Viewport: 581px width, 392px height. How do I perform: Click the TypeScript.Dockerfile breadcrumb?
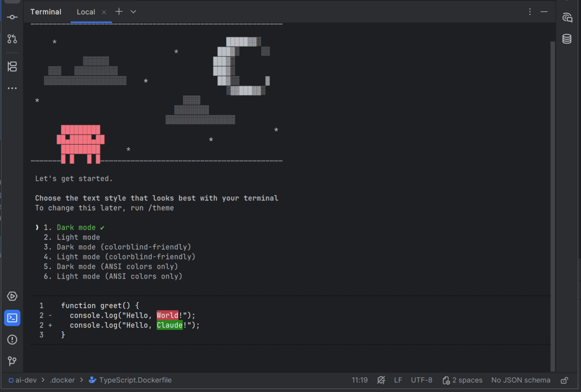135,380
